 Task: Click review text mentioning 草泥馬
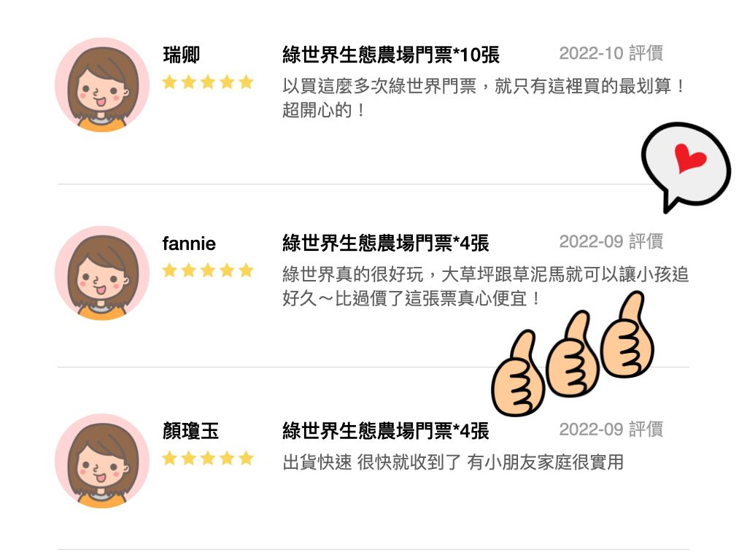pyautogui.click(x=485, y=286)
